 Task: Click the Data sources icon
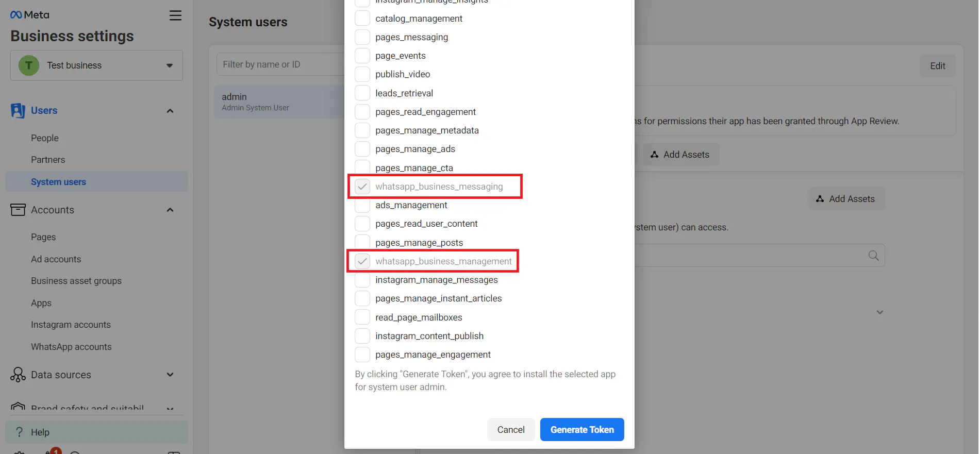coord(18,375)
